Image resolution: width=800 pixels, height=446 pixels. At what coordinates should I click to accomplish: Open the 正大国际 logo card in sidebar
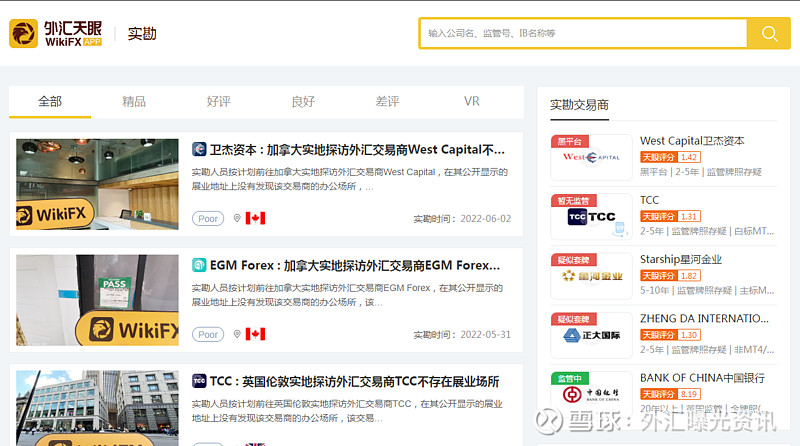(591, 335)
